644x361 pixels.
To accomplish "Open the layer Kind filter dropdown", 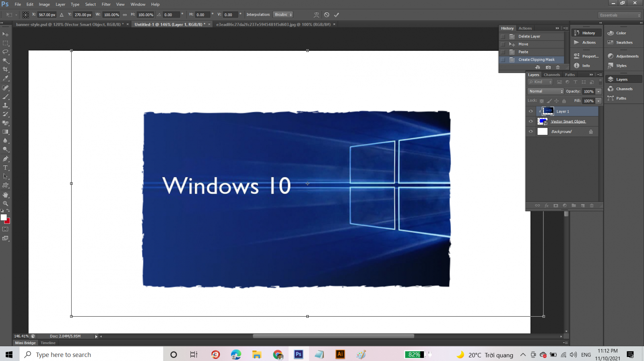I will pos(540,82).
